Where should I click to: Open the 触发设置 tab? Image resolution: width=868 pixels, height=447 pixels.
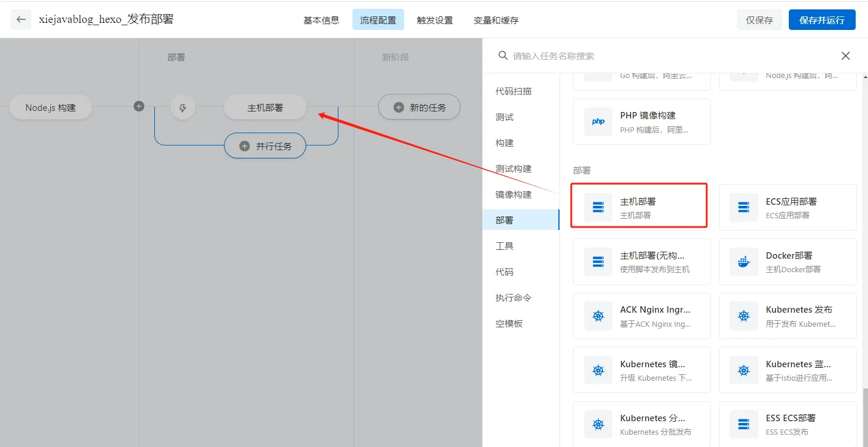coord(435,20)
